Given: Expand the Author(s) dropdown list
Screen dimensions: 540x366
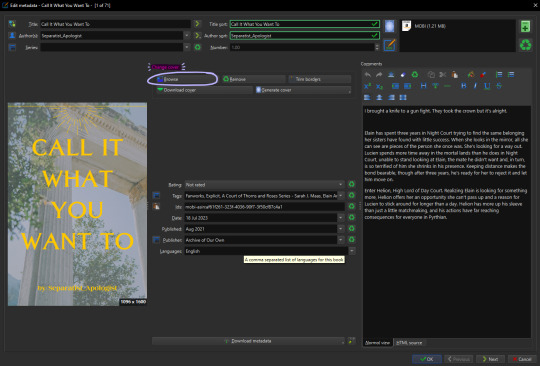Looking at the screenshot, I should (x=187, y=35).
